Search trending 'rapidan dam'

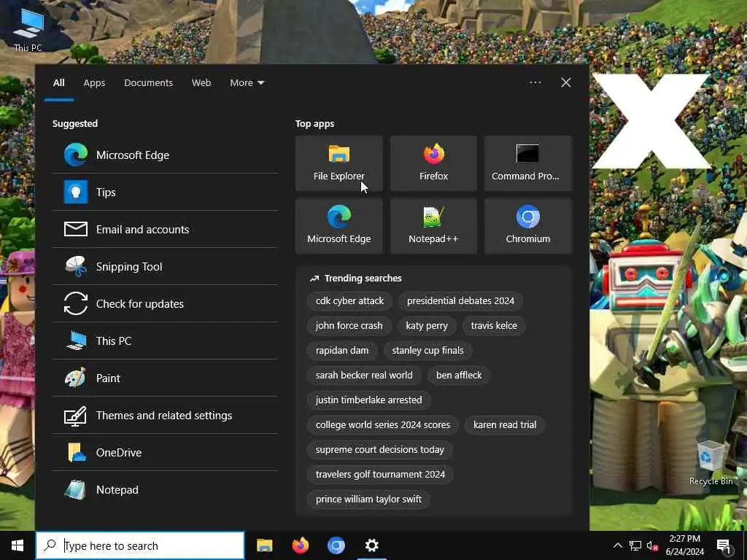tap(342, 350)
